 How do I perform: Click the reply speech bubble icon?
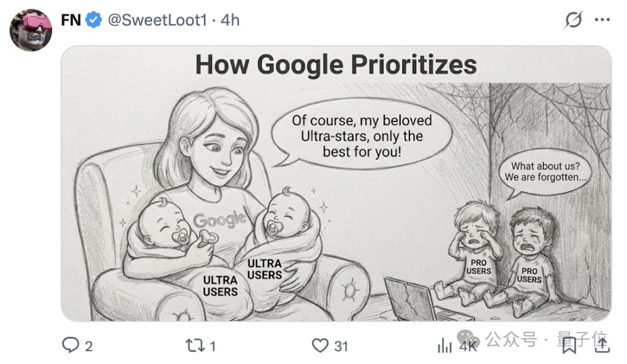tap(70, 346)
